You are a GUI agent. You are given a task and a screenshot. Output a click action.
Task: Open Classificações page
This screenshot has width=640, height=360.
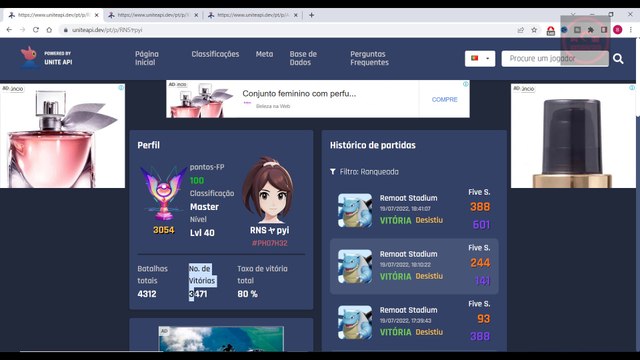[x=215, y=54]
